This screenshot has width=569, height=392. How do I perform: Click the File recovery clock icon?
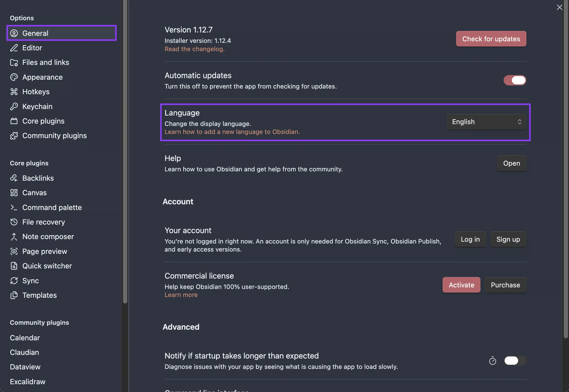(x=14, y=222)
